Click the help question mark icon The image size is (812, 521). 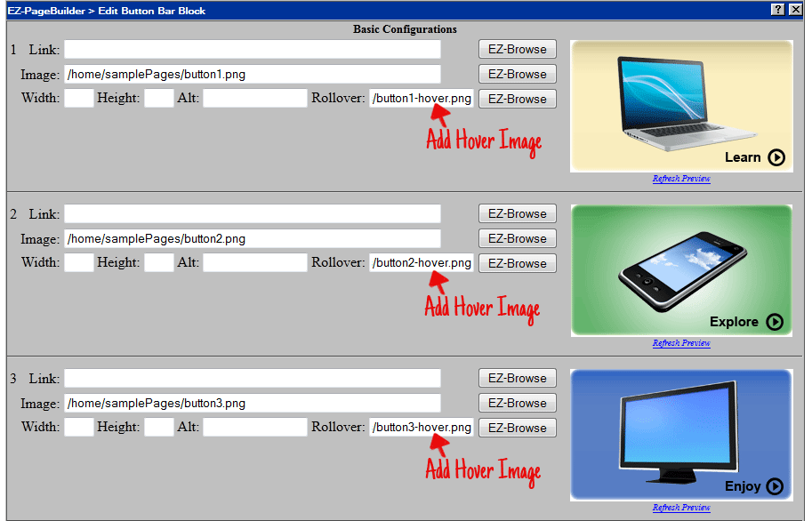[779, 10]
